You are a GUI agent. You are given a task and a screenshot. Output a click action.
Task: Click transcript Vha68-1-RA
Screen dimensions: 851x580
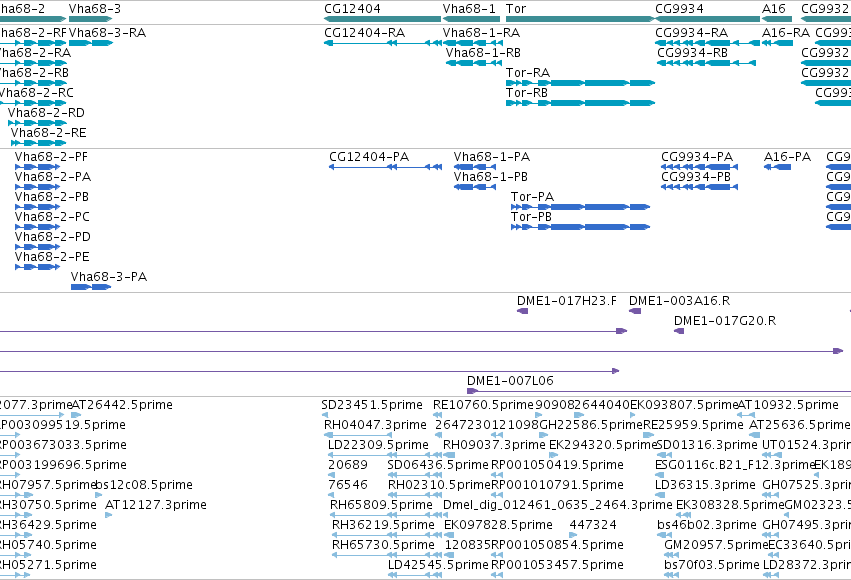(x=481, y=33)
